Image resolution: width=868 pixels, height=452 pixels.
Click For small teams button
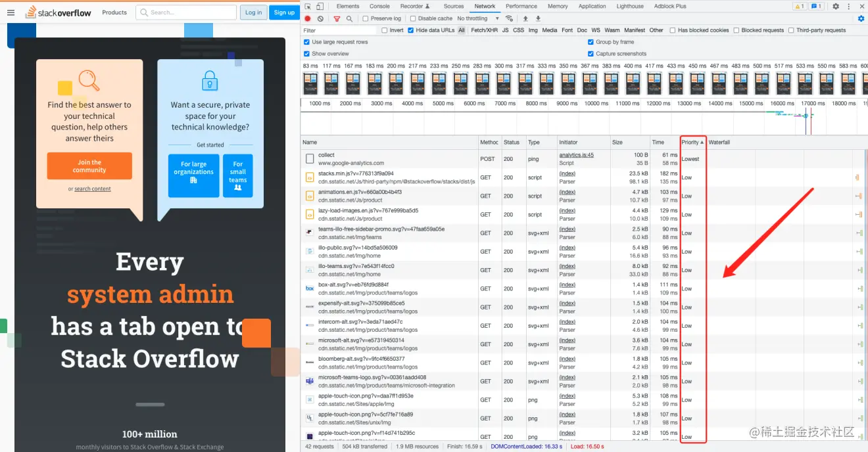point(238,175)
